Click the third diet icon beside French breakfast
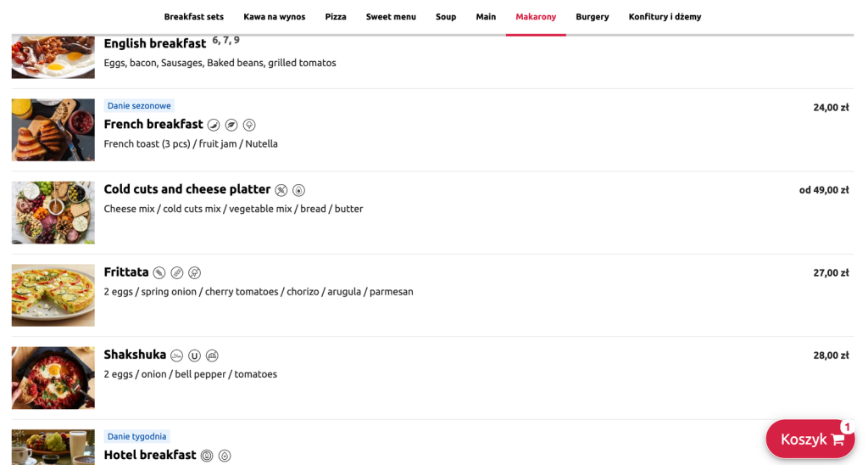868x465 pixels. tap(249, 126)
